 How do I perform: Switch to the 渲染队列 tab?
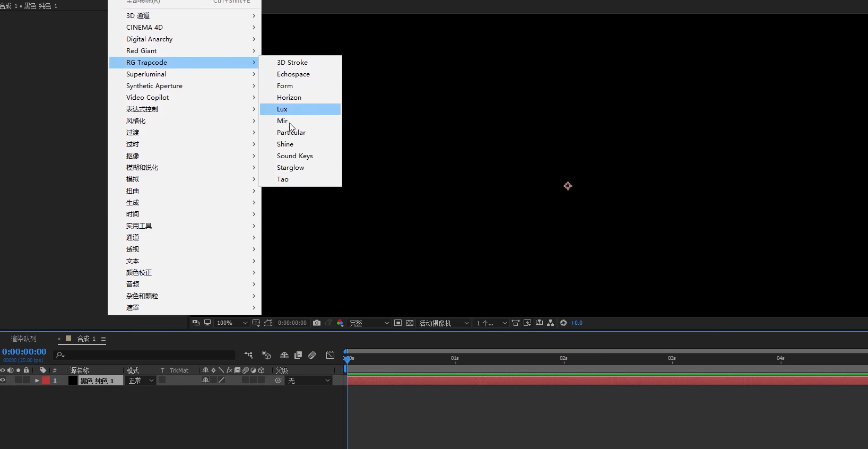pyautogui.click(x=24, y=339)
